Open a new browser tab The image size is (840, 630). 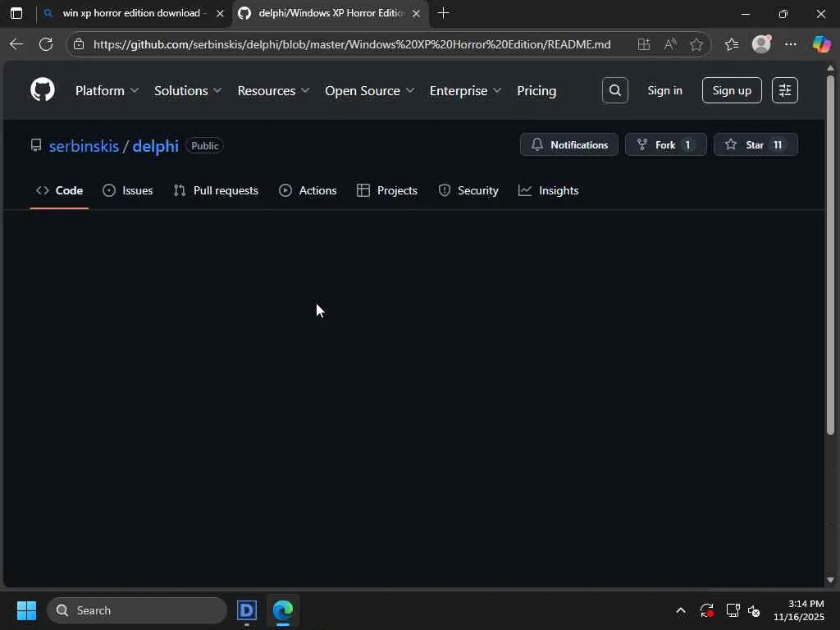(x=443, y=13)
